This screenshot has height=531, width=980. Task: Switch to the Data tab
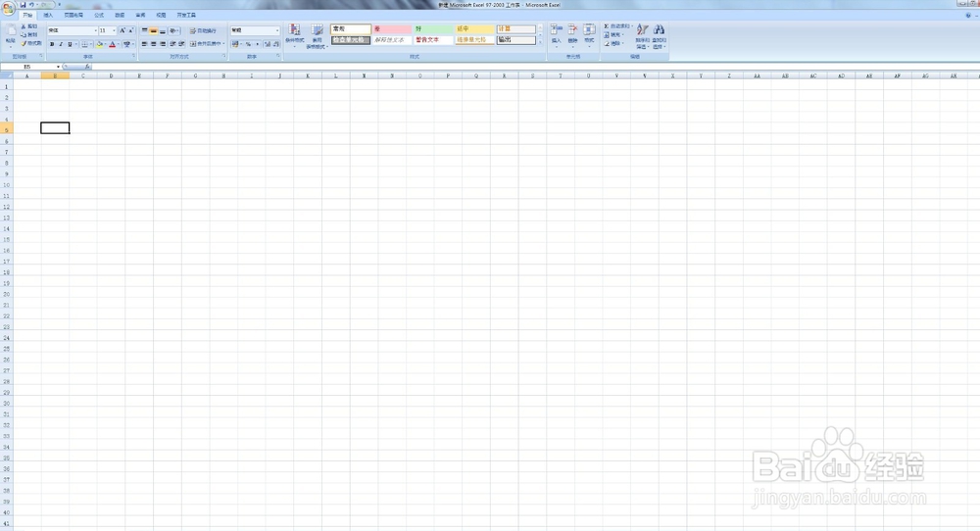click(x=120, y=15)
